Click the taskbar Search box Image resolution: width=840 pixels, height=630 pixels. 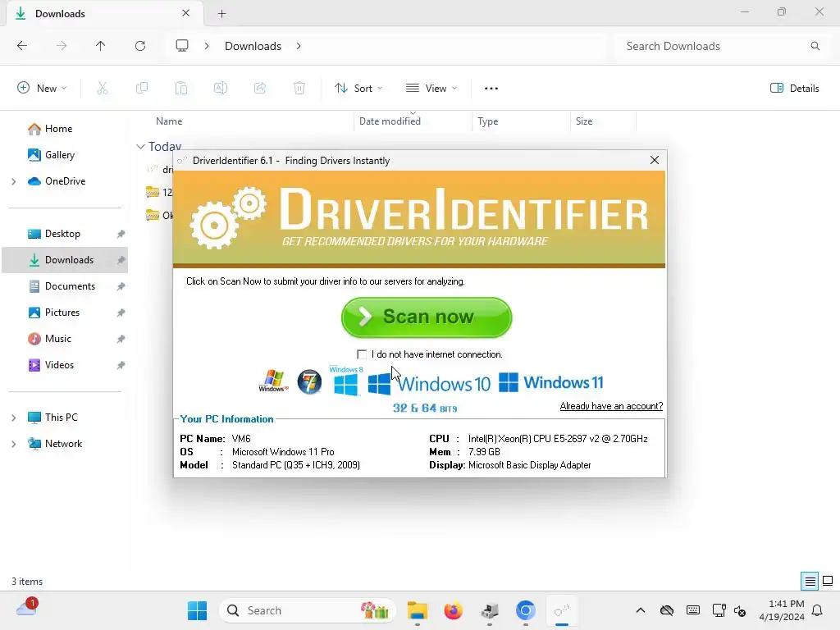coord(307,610)
